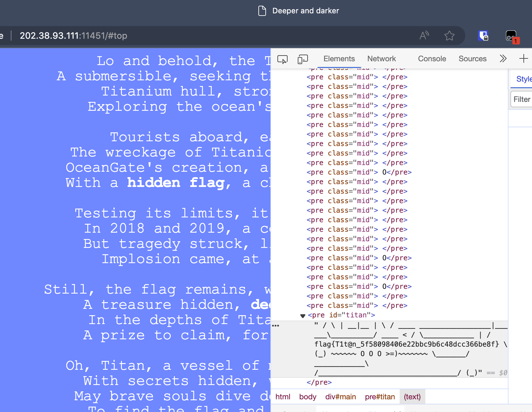Click poem line 'Implosion came, at'

tap(186, 259)
